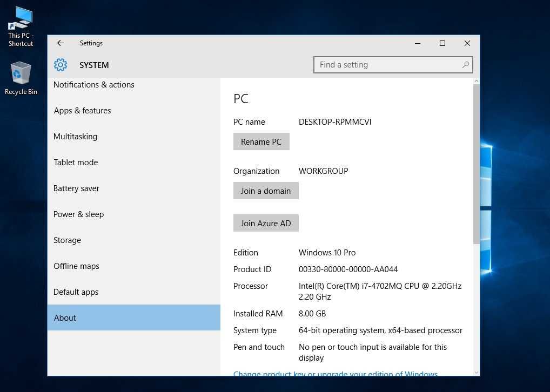Click No pen or touch input text

click(x=372, y=353)
